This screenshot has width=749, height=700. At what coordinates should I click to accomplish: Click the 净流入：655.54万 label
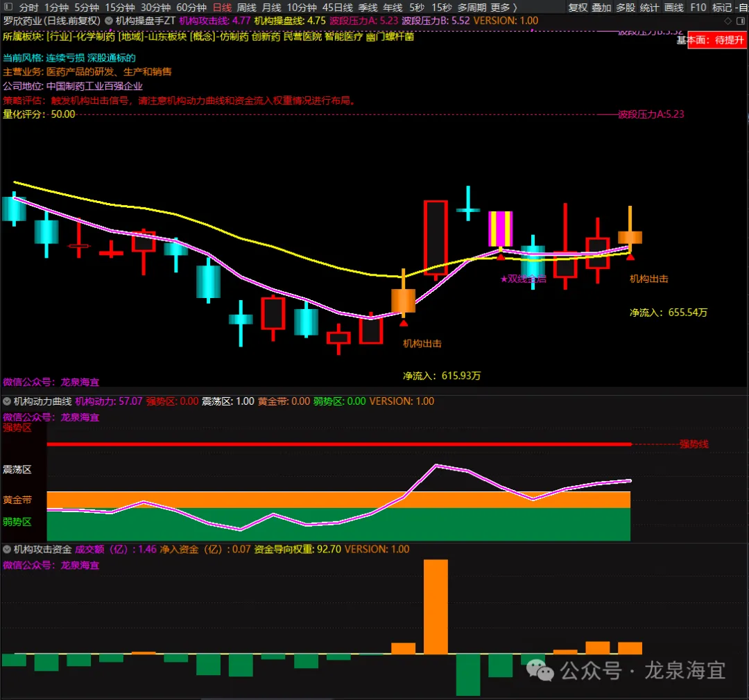coord(669,313)
